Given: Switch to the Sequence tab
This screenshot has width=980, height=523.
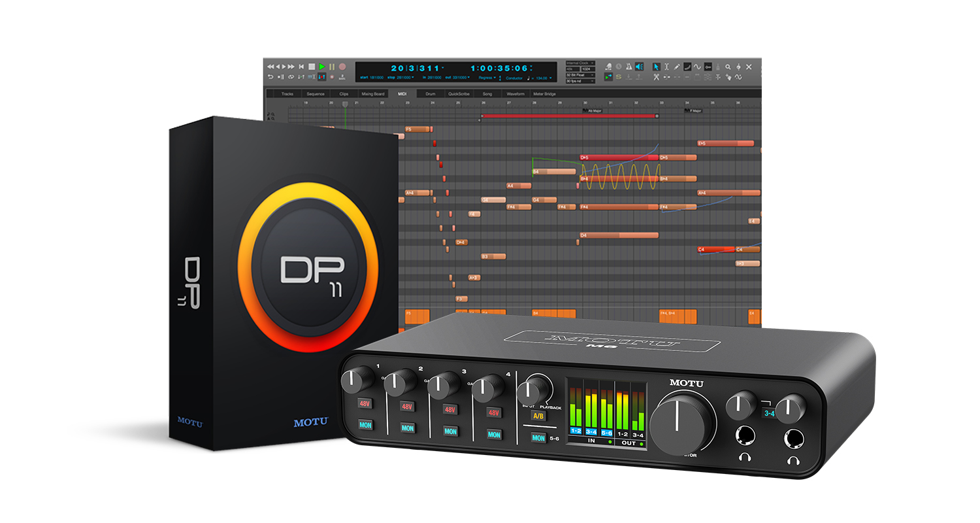Looking at the screenshot, I should click(x=316, y=94).
